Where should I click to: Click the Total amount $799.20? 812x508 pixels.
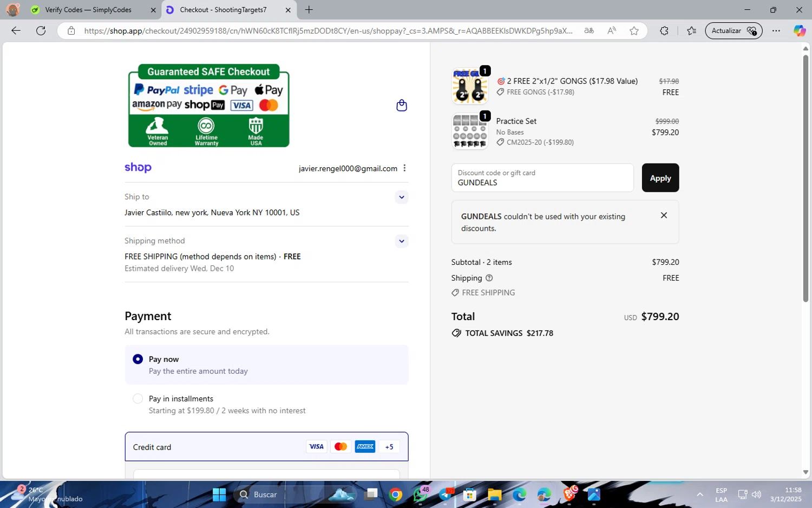click(660, 317)
